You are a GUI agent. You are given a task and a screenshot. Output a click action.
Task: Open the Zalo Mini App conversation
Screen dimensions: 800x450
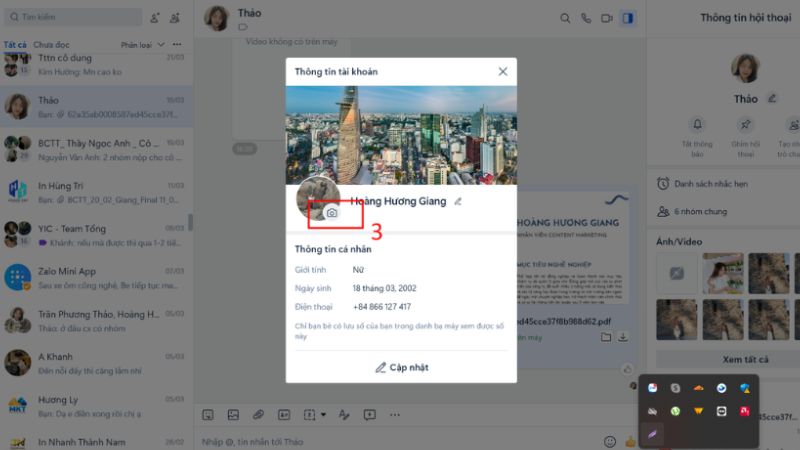pyautogui.click(x=96, y=278)
